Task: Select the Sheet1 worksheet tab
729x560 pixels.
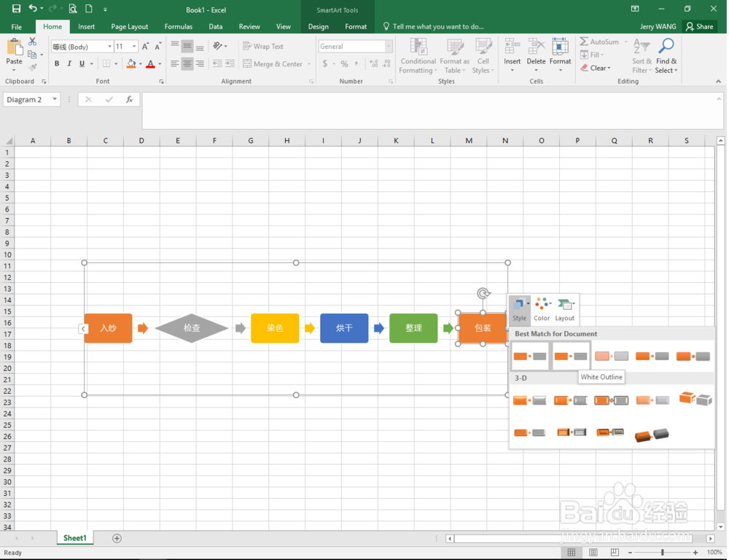Action: click(x=75, y=538)
